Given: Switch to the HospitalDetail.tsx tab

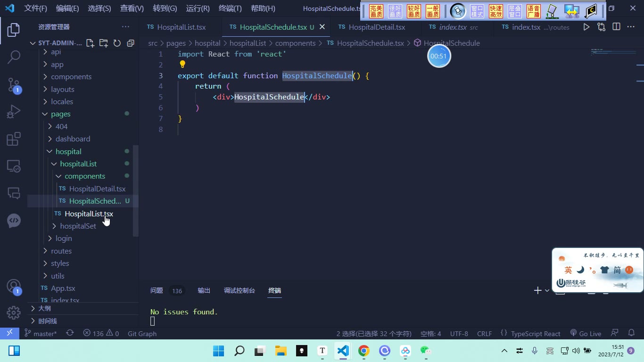Looking at the screenshot, I should (x=372, y=27).
